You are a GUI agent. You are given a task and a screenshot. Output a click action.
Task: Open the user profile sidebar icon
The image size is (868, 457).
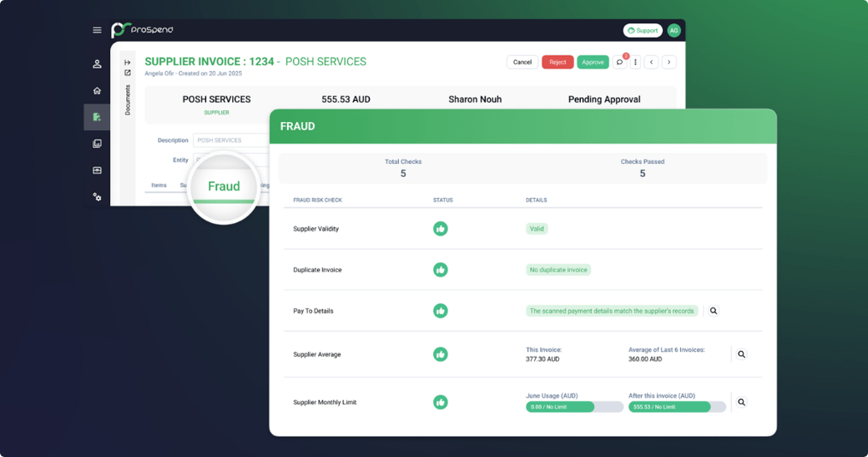point(97,64)
